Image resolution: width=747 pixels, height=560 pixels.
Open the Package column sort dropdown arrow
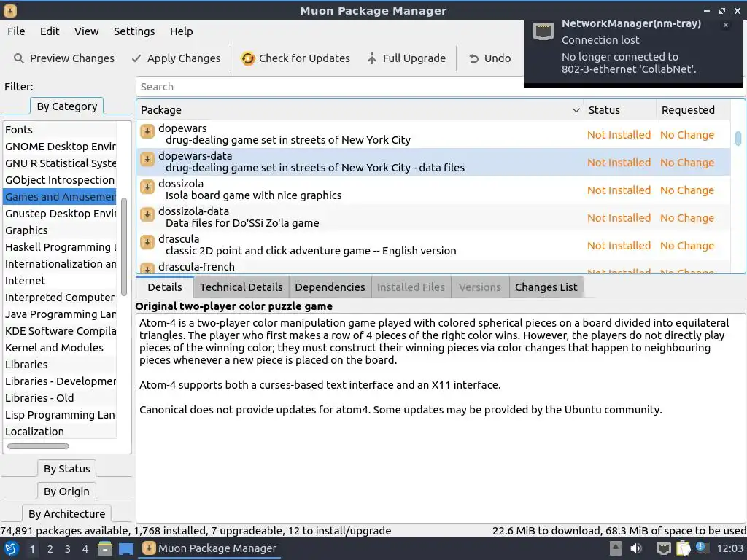[576, 110]
